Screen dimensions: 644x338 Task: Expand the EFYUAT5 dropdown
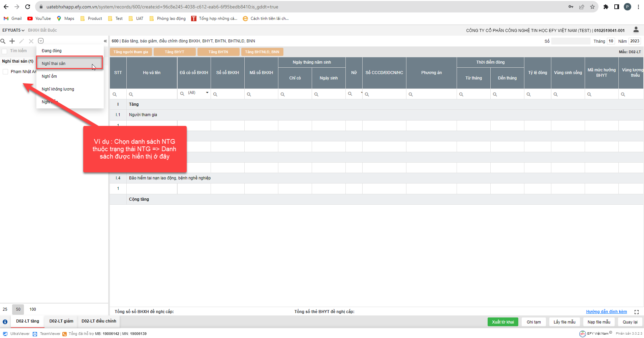pyautogui.click(x=13, y=30)
